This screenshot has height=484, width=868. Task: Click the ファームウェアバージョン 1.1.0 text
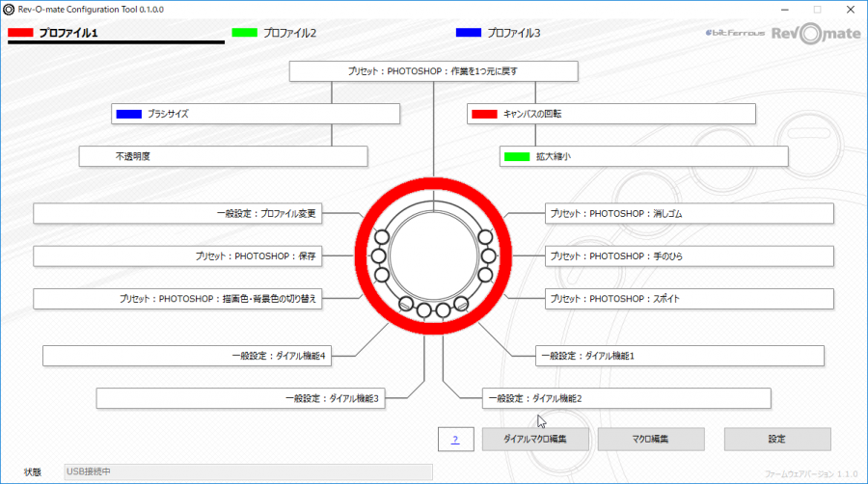pos(811,474)
